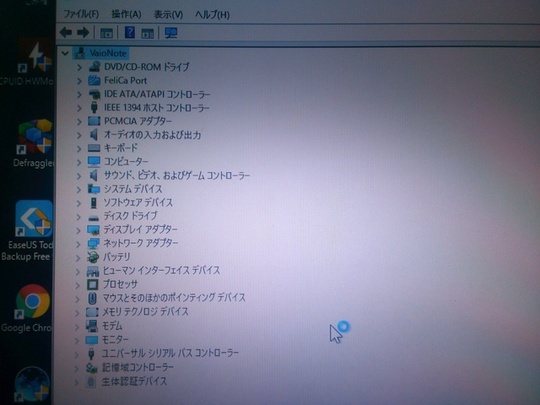Click the サウンド、ビデオ、およびゲーム speaker icon

click(x=93, y=175)
